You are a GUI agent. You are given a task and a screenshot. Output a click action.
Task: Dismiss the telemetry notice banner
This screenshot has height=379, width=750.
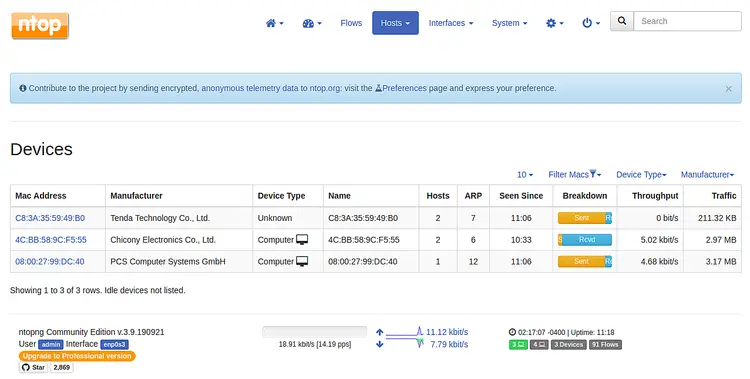click(x=728, y=89)
